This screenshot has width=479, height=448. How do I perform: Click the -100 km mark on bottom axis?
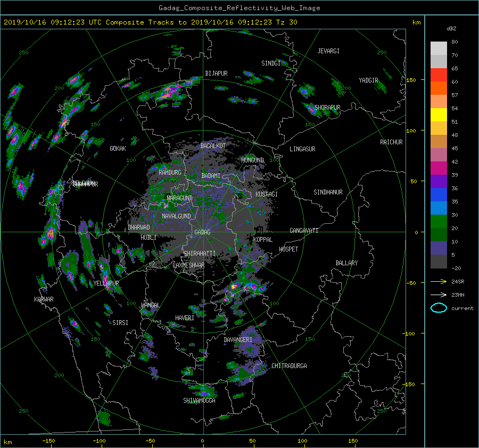pos(99,441)
